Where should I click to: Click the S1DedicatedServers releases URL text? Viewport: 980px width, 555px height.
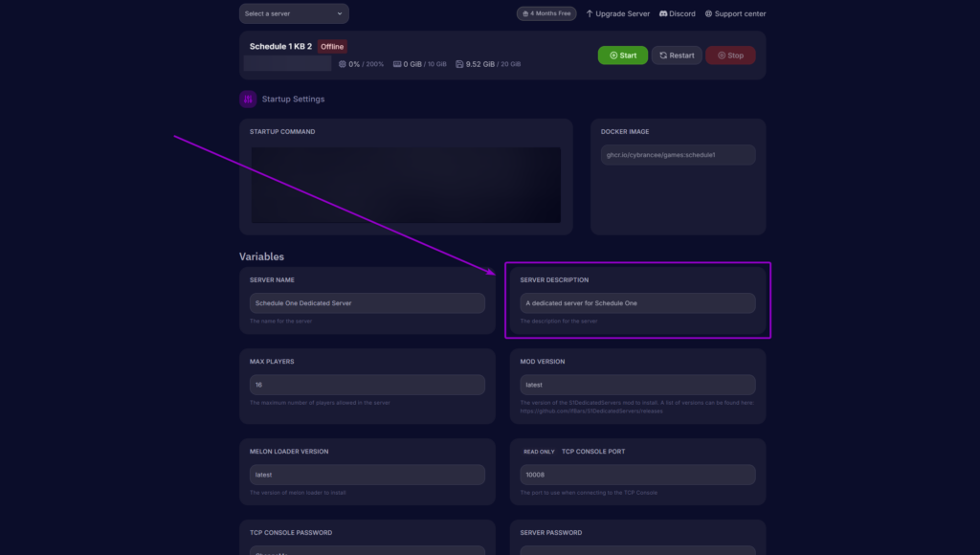591,411
